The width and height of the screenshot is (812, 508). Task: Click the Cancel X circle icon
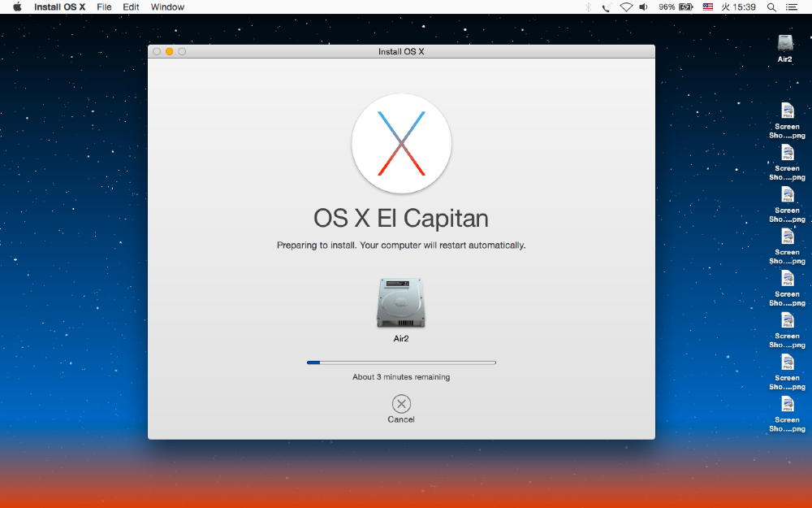click(x=401, y=404)
